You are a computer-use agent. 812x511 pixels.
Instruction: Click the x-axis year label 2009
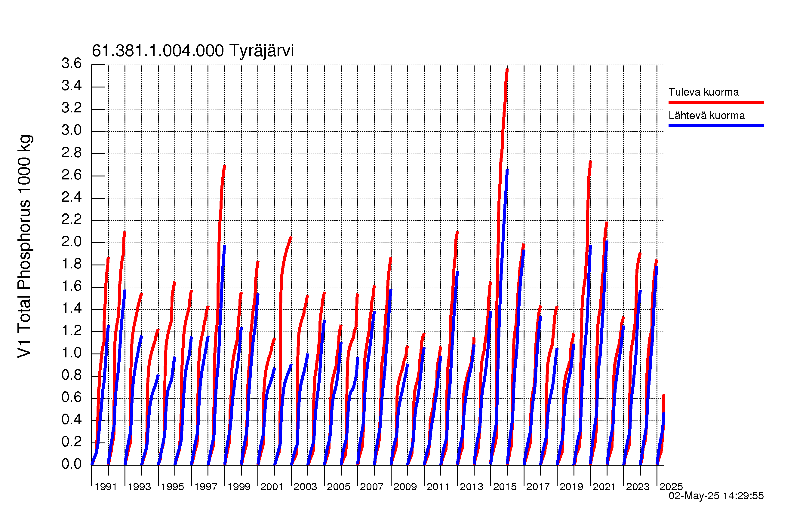(x=405, y=487)
